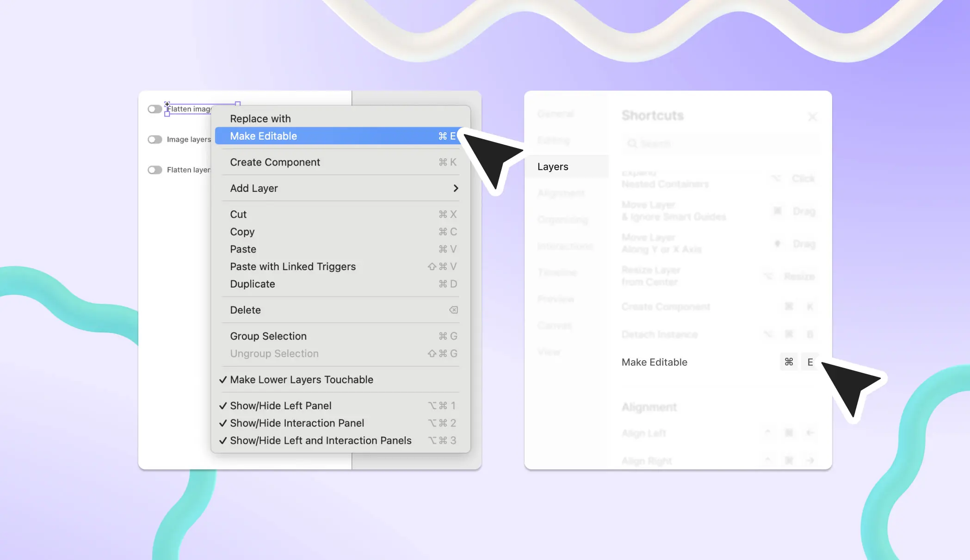Click Make Editable in Shortcuts panel
Image resolution: width=970 pixels, height=560 pixels.
[654, 361]
